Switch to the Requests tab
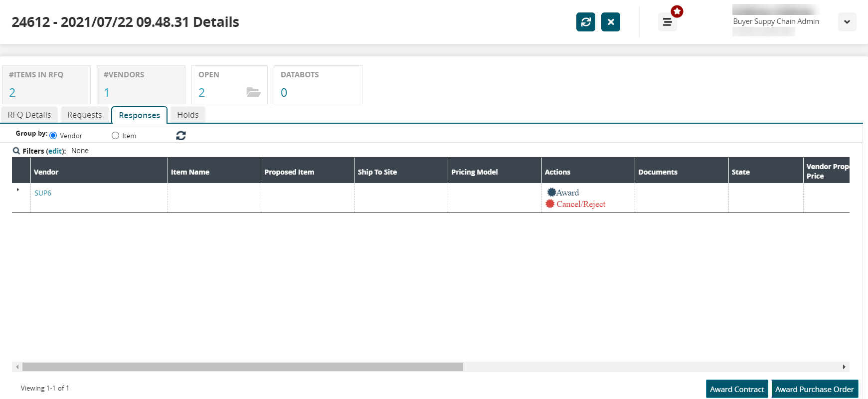 click(85, 115)
